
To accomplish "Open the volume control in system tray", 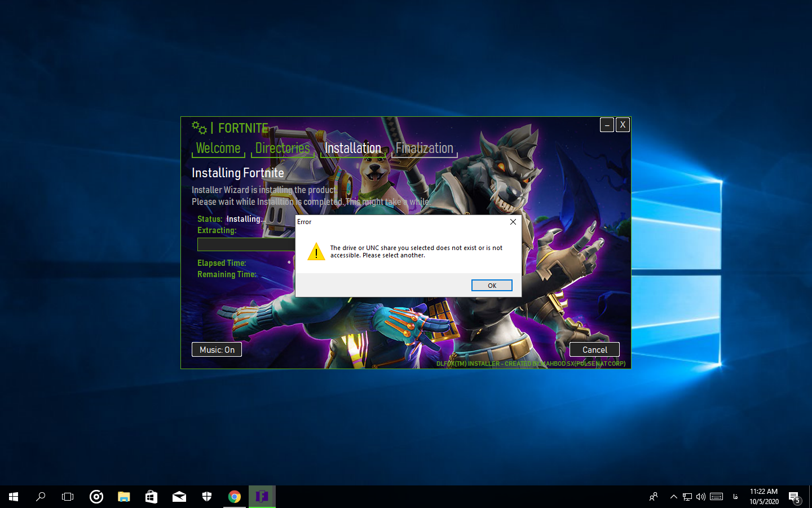I will point(701,497).
